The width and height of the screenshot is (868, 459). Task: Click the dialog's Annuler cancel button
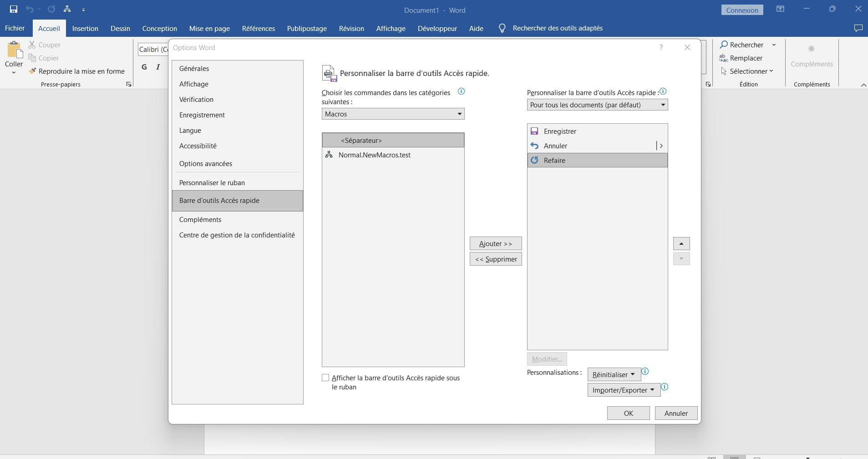point(676,414)
